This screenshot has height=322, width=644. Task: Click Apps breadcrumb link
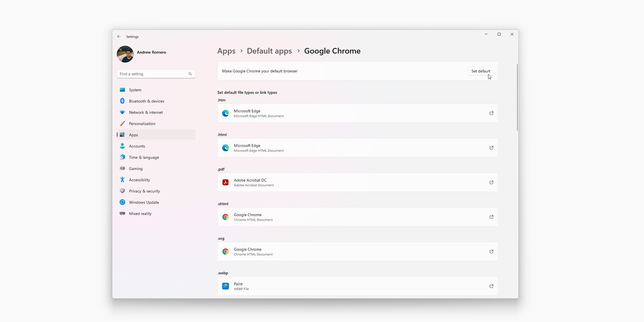tap(226, 51)
